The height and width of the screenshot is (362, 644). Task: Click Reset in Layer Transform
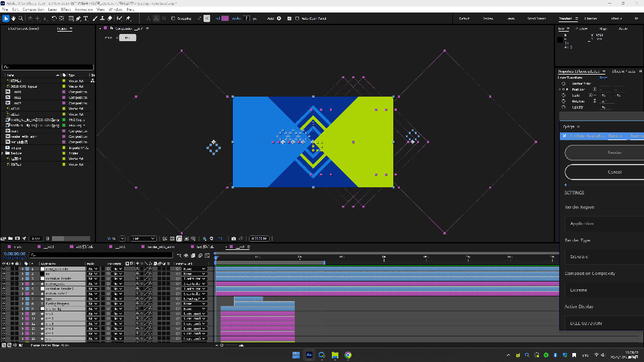[603, 78]
